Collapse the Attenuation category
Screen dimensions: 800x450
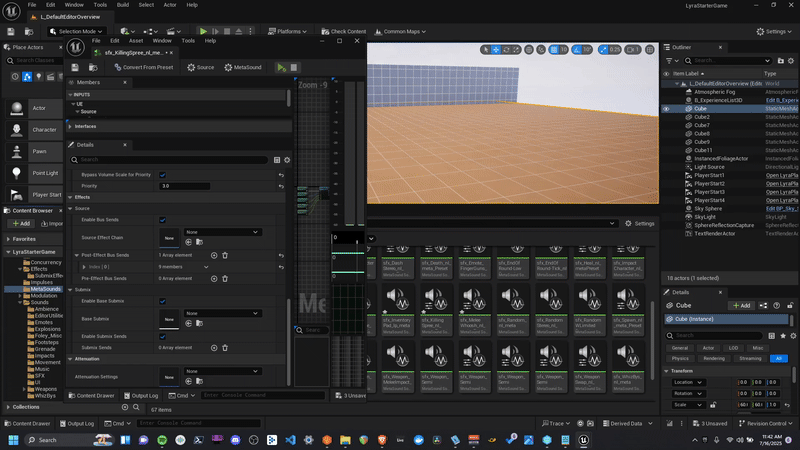coord(70,359)
